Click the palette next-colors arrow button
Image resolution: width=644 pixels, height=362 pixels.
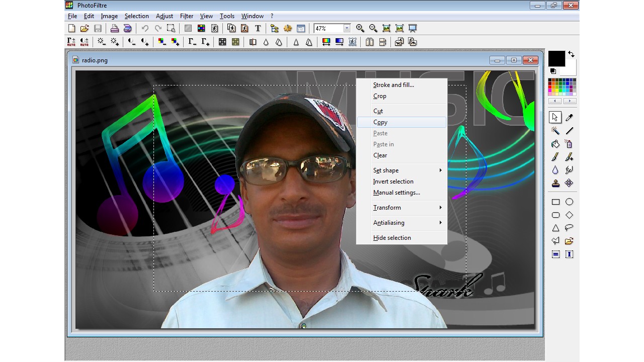click(x=570, y=101)
